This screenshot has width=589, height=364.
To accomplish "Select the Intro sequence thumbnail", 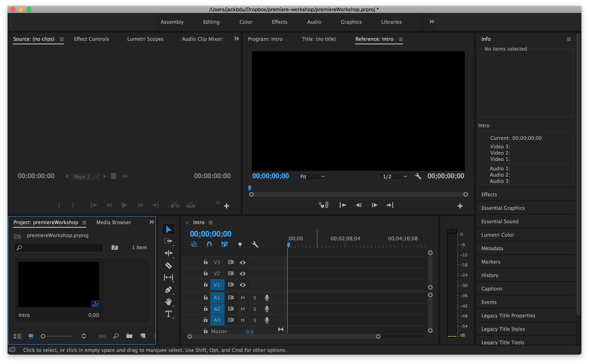I will click(58, 284).
